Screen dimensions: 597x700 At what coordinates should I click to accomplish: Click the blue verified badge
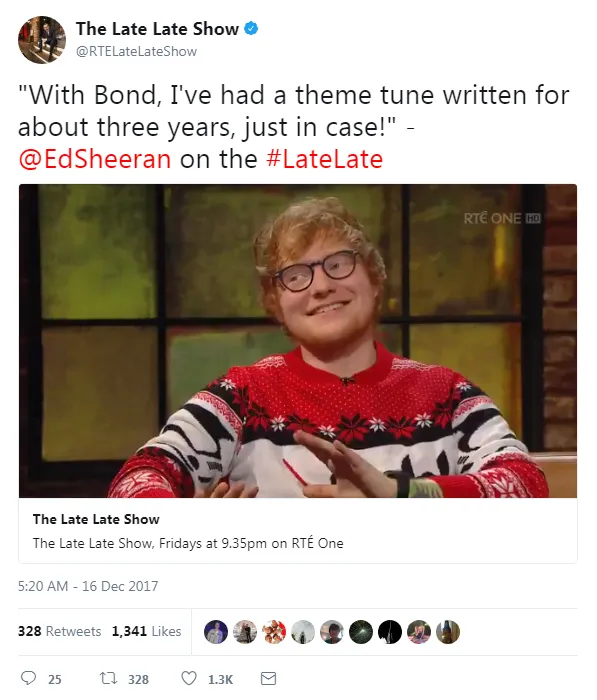coord(251,29)
